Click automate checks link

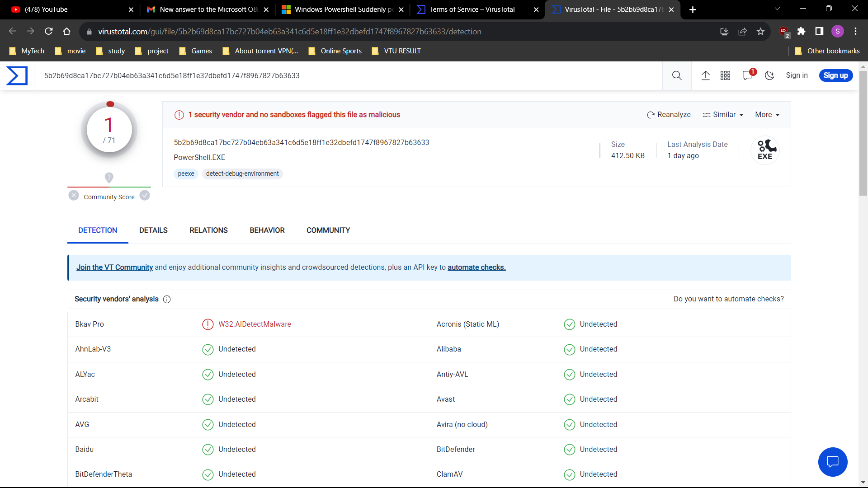(476, 267)
